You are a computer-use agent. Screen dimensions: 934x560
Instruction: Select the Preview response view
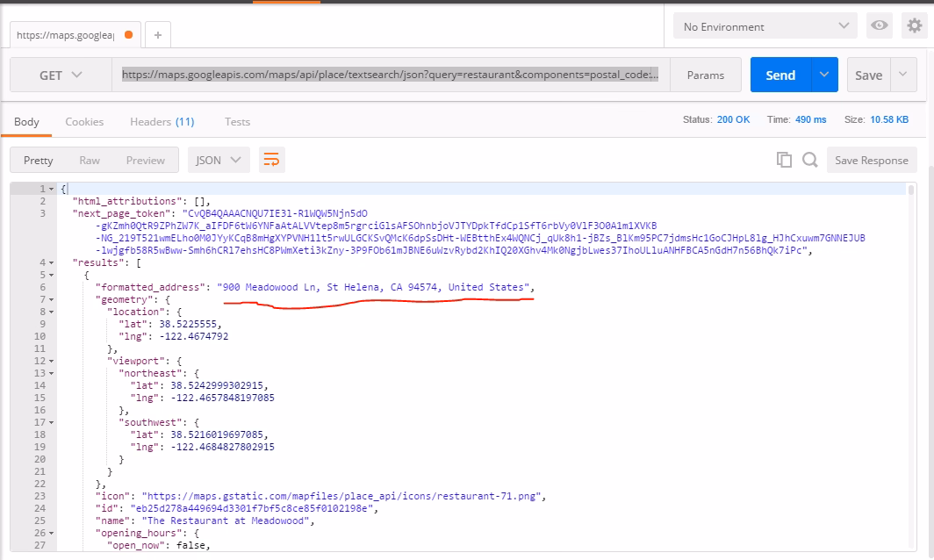[x=146, y=160]
